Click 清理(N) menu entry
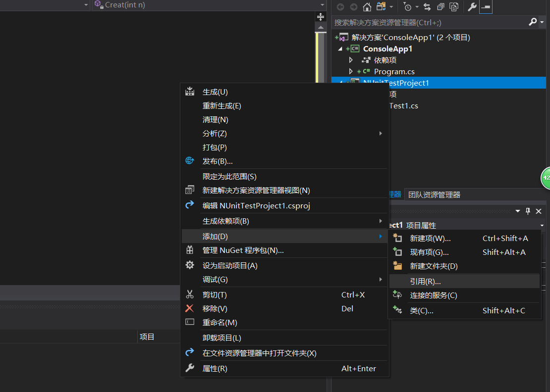The height and width of the screenshot is (392, 550). click(x=284, y=120)
